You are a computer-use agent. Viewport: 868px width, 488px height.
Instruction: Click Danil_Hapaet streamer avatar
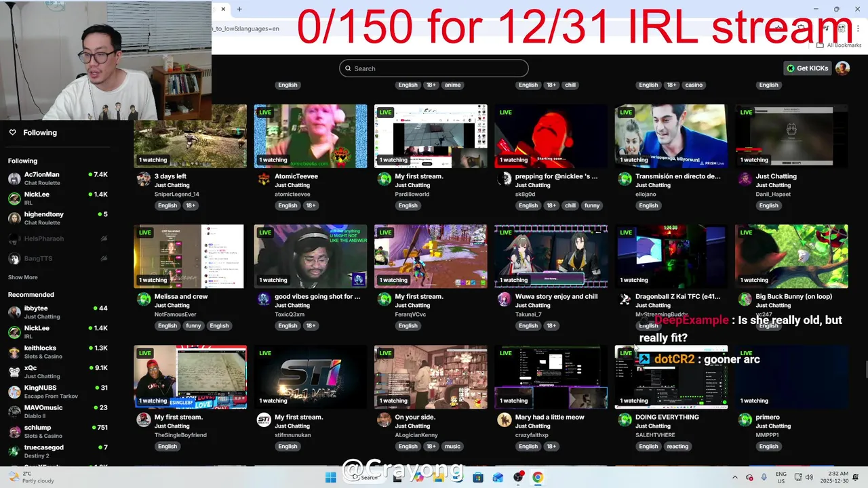745,179
